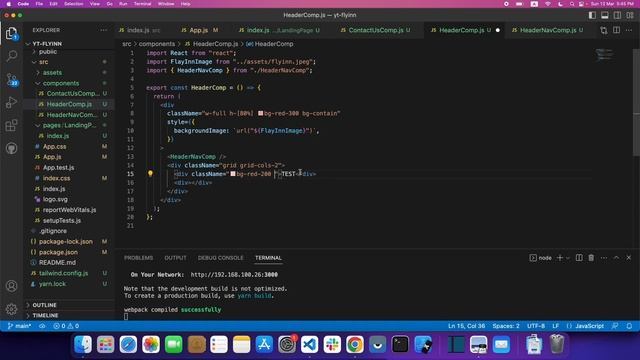The height and width of the screenshot is (360, 640).
Task: Open the Terminal menu in menu bar
Action: pos(142,4)
